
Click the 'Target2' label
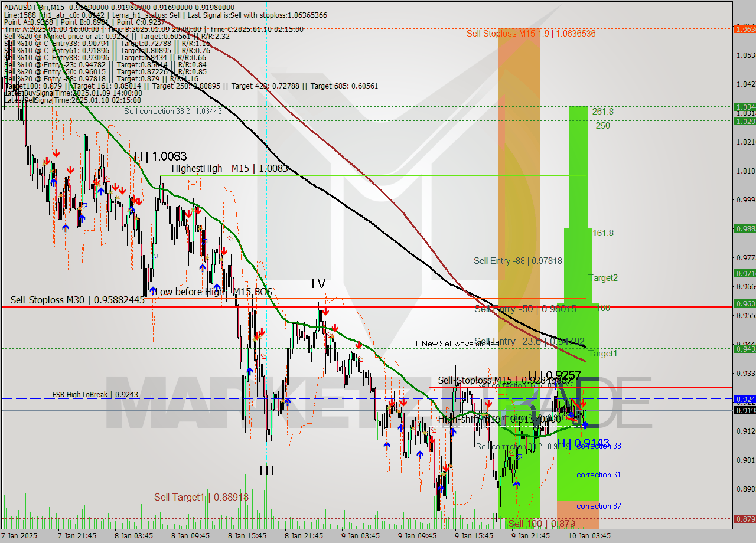603,277
